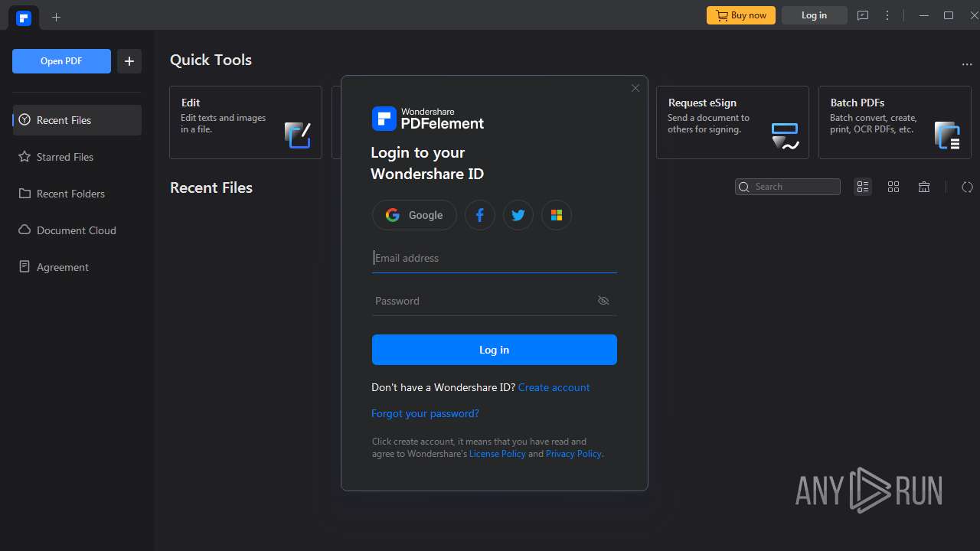The width and height of the screenshot is (980, 551).
Task: Open a new tab with the plus icon
Action: [x=56, y=17]
